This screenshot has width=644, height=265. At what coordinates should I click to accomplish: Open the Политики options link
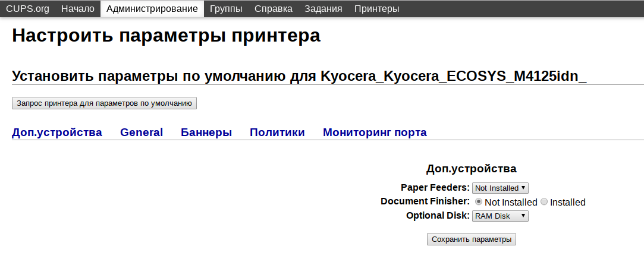coord(277,132)
